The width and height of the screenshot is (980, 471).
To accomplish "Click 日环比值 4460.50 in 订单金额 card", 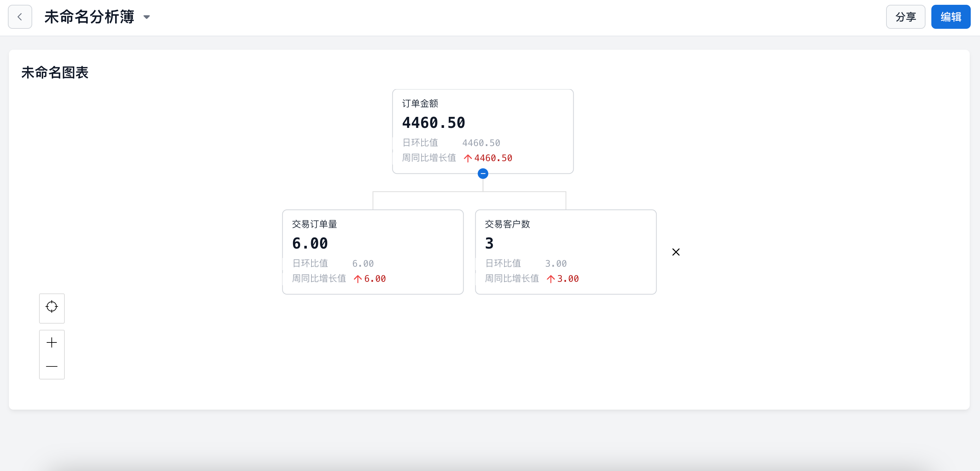I will coord(481,143).
